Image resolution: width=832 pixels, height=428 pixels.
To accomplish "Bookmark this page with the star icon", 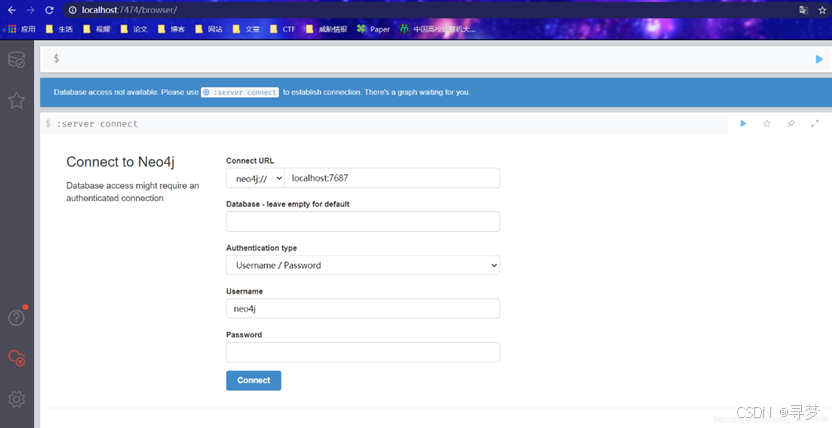I will (822, 10).
